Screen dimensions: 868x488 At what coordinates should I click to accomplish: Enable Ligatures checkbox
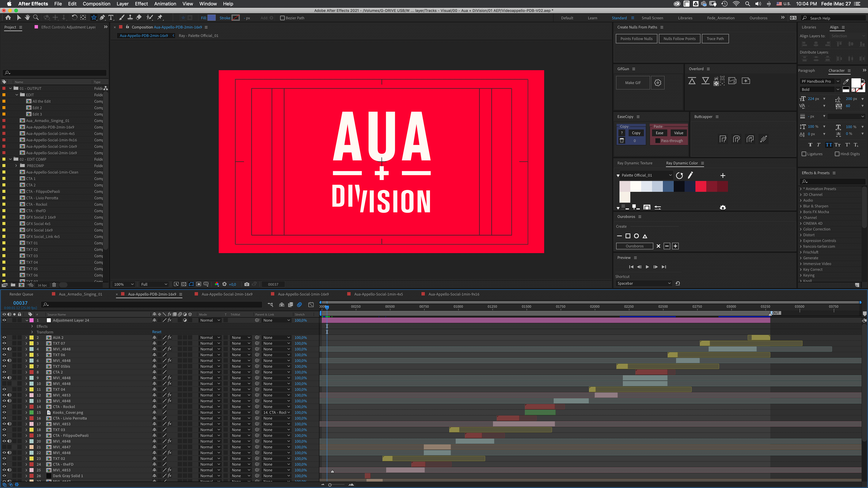pos(804,154)
